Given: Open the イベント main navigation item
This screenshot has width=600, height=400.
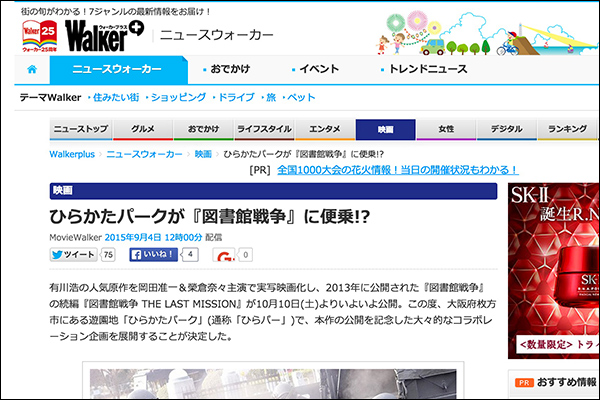Looking at the screenshot, I should pyautogui.click(x=315, y=69).
